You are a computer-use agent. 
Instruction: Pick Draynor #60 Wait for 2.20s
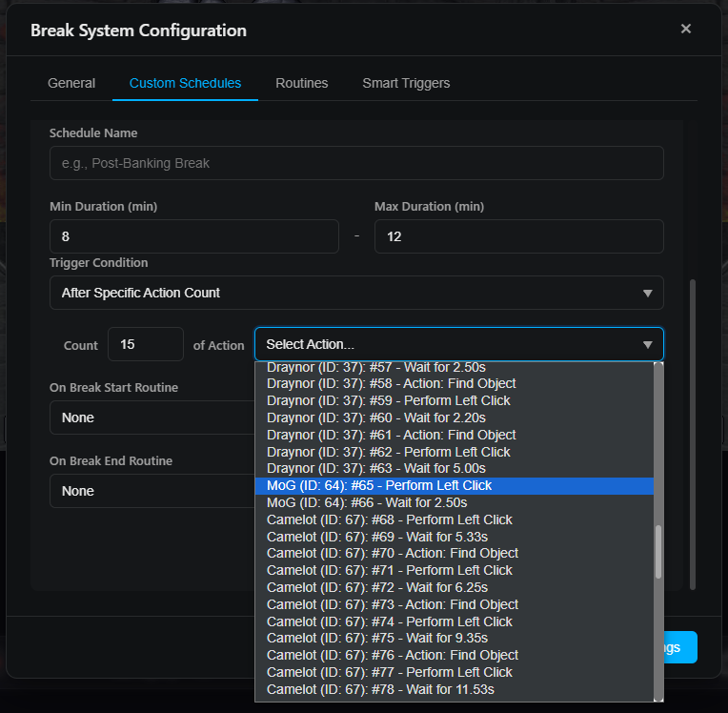(455, 418)
